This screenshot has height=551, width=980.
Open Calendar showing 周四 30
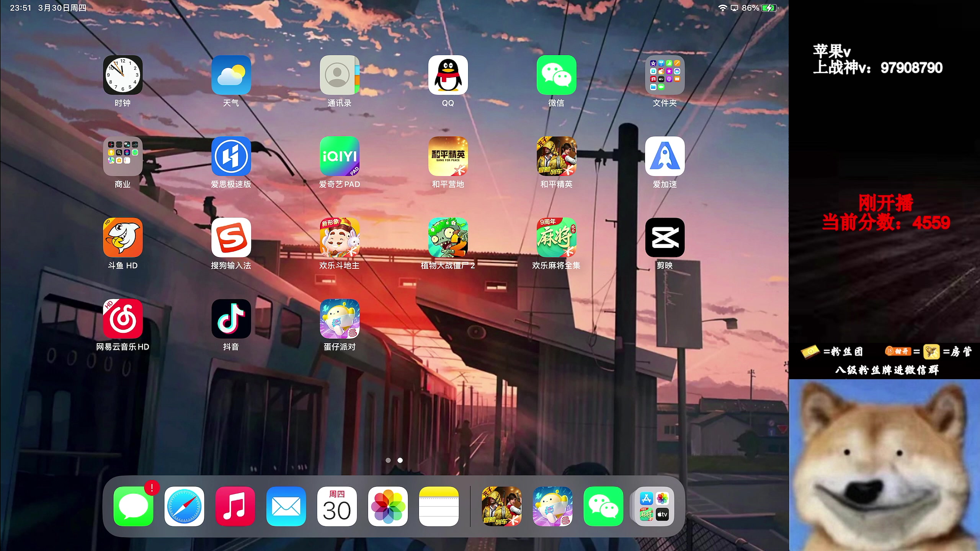[x=337, y=506]
